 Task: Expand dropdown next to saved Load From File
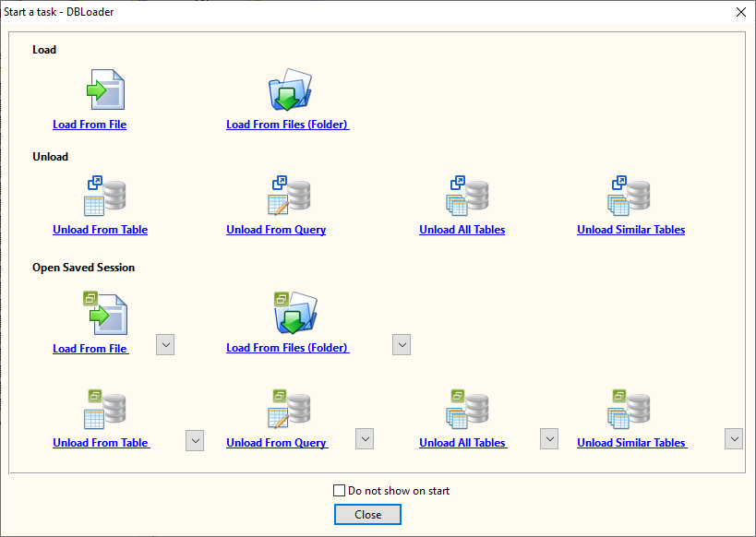coord(165,345)
